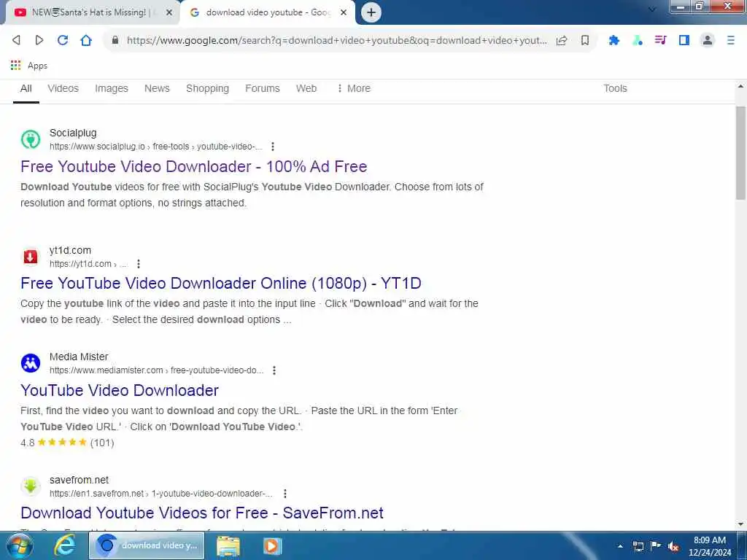Switch to the Images search tab
Screen dimensions: 747x560
112,88
